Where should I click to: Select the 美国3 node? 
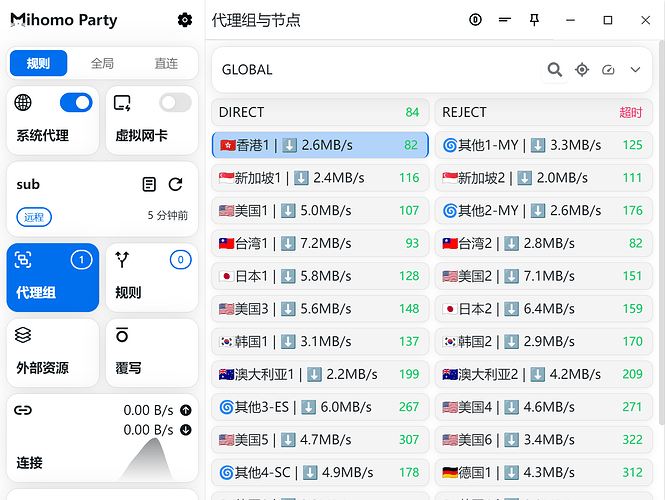pyautogui.click(x=320, y=309)
